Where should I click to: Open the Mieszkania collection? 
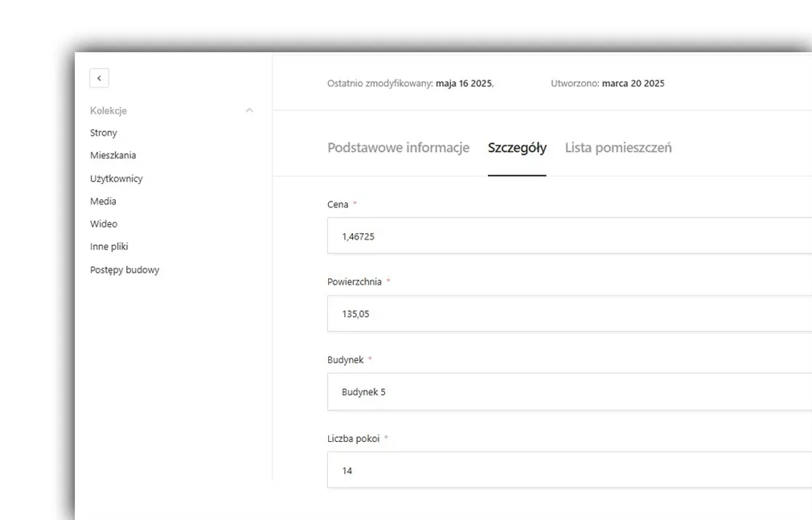click(x=113, y=155)
